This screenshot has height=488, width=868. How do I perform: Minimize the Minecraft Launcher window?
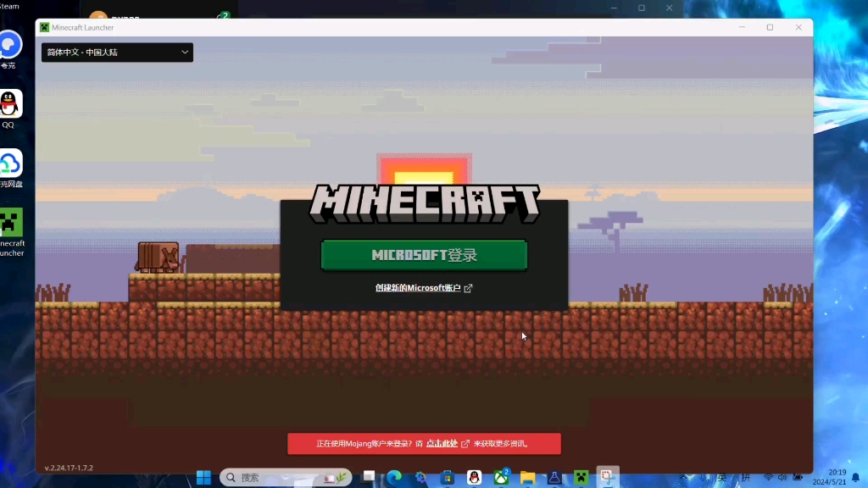coord(742,27)
